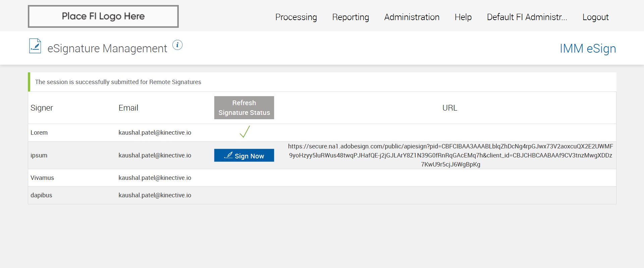This screenshot has height=268, width=644.
Task: Click the Logout link
Action: pyautogui.click(x=595, y=17)
